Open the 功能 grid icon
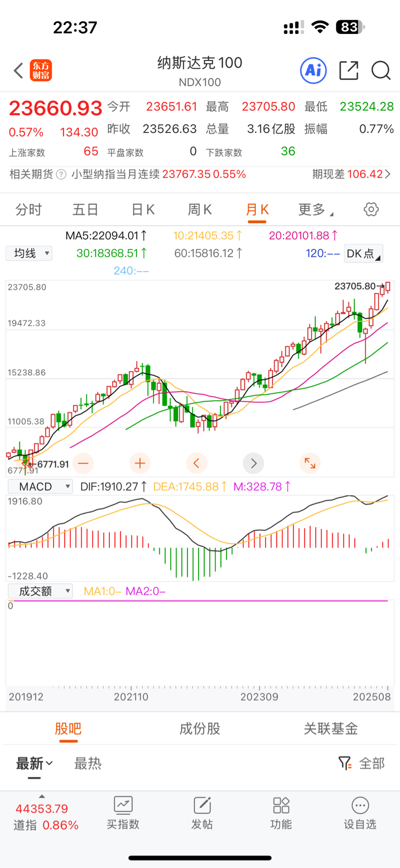Screen dimensions: 400x868 pyautogui.click(x=281, y=805)
